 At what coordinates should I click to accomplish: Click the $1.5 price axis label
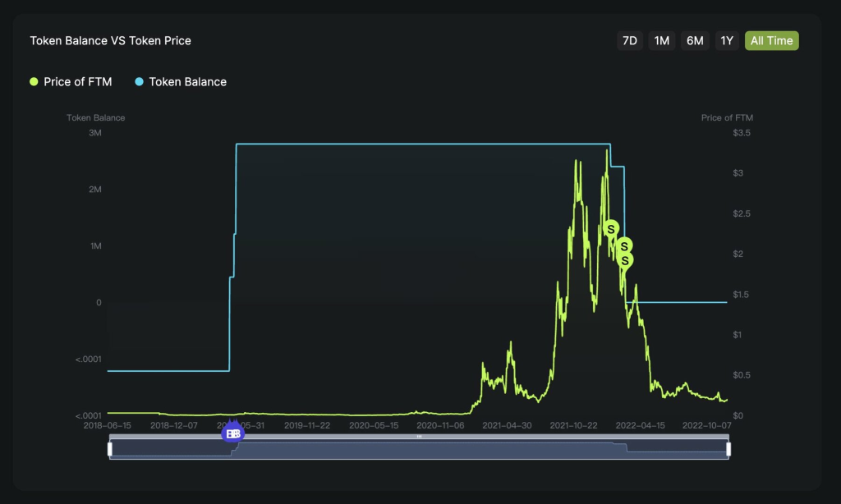tap(742, 295)
